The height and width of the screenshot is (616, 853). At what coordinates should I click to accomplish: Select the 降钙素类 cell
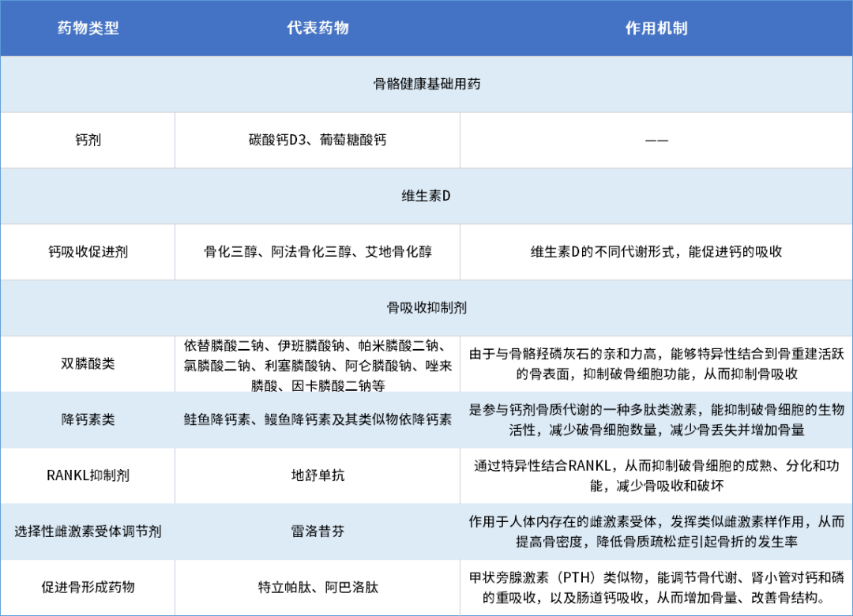point(88,419)
